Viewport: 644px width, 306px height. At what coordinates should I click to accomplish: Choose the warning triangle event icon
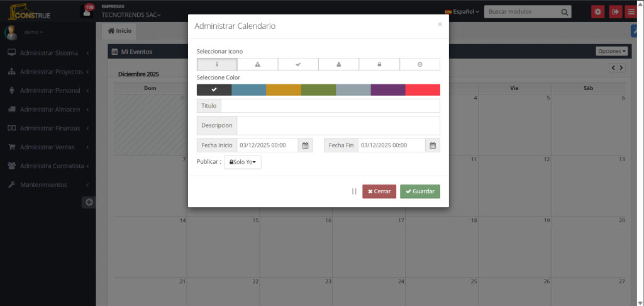(x=257, y=64)
